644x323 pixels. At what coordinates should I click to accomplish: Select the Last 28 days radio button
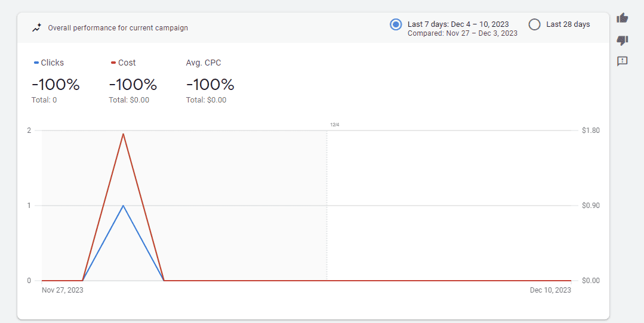point(534,24)
